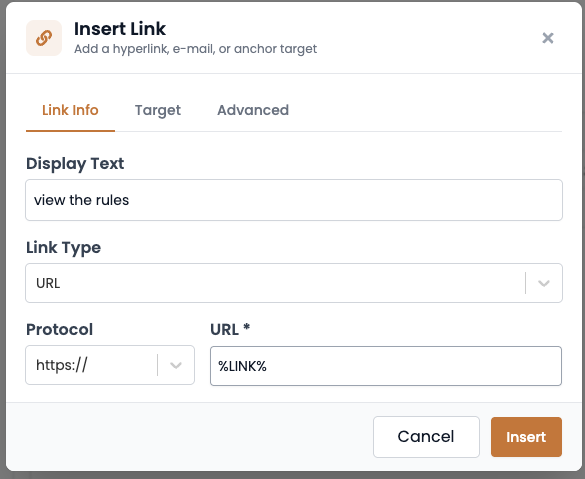Open the Target tab
This screenshot has width=585, height=479.
(x=158, y=110)
